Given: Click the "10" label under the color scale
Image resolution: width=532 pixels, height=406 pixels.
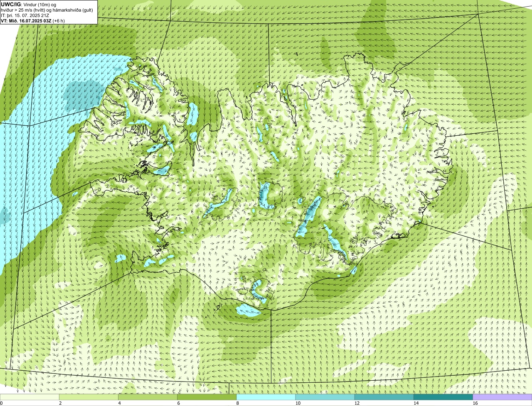Looking at the screenshot, I should tap(298, 403).
